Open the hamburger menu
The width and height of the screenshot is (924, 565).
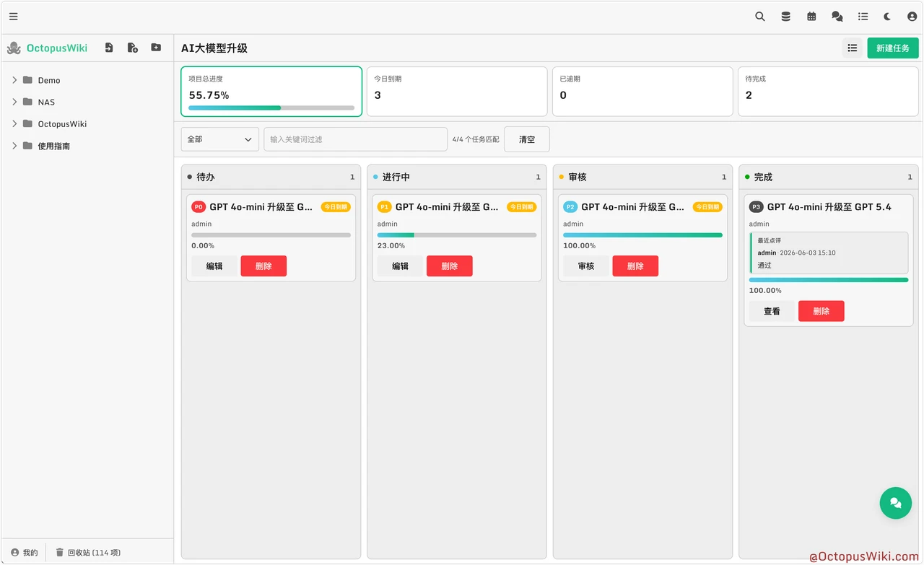click(14, 17)
